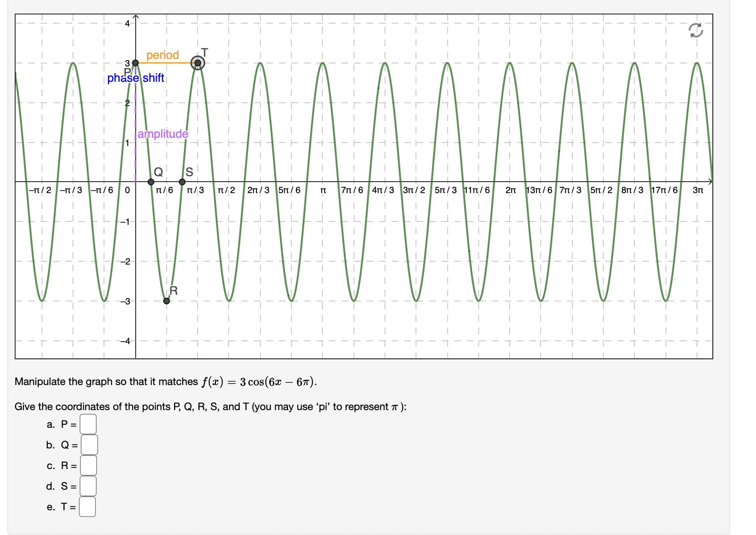The width and height of the screenshot is (756, 535).
Task: Click the answer field for T
Action: [87, 507]
